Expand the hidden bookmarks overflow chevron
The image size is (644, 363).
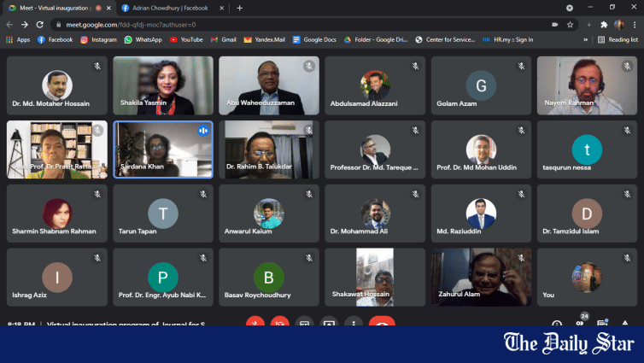pyautogui.click(x=585, y=39)
